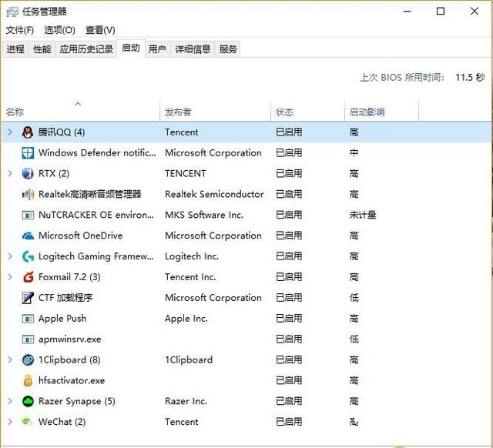Click the Windows Defender shield icon
This screenshot has width=493, height=448.
pyautogui.click(x=28, y=153)
